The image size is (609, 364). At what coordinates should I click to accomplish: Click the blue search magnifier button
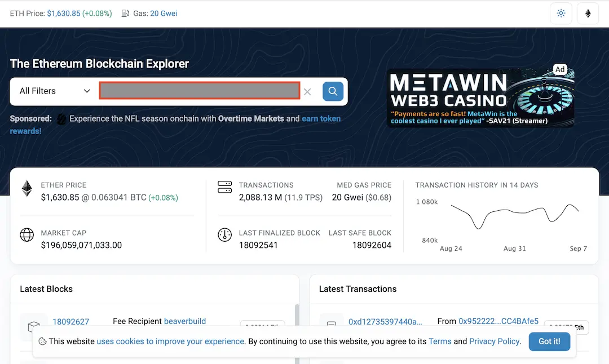(333, 91)
